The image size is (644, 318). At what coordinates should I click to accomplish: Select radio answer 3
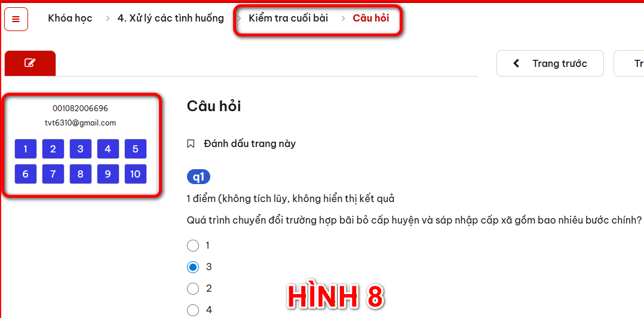tap(192, 267)
